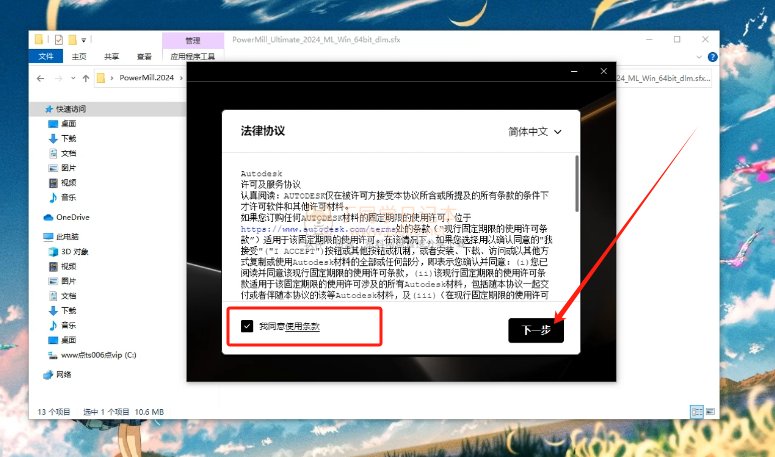Click the agreement text scrollbar
The image size is (775, 457).
click(x=577, y=184)
